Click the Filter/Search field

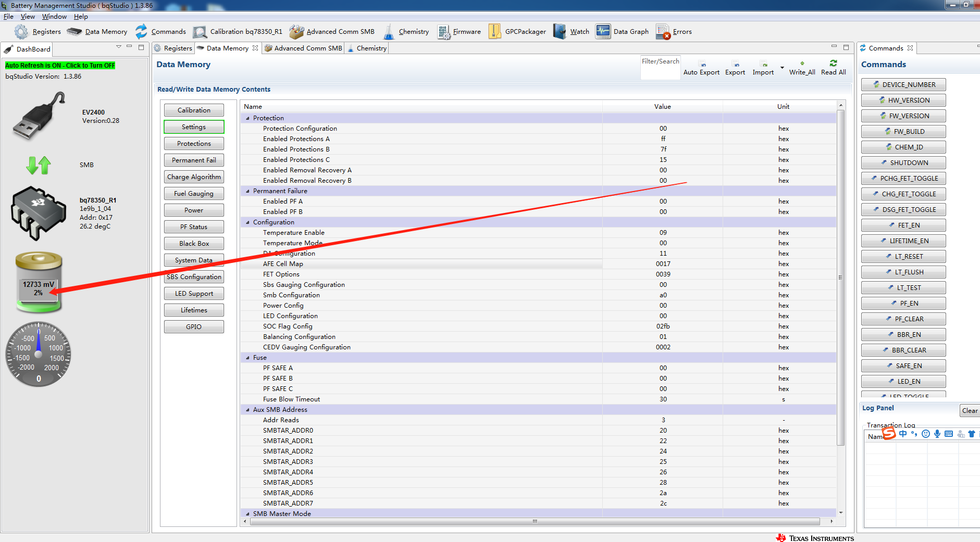pos(661,68)
